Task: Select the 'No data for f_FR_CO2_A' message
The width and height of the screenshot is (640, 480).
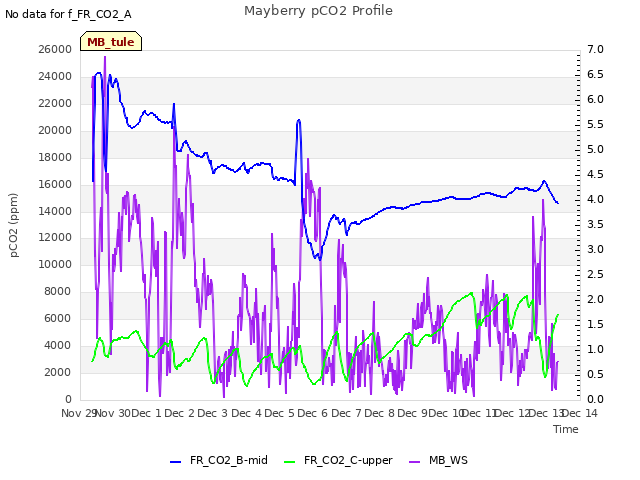Action: click(68, 14)
